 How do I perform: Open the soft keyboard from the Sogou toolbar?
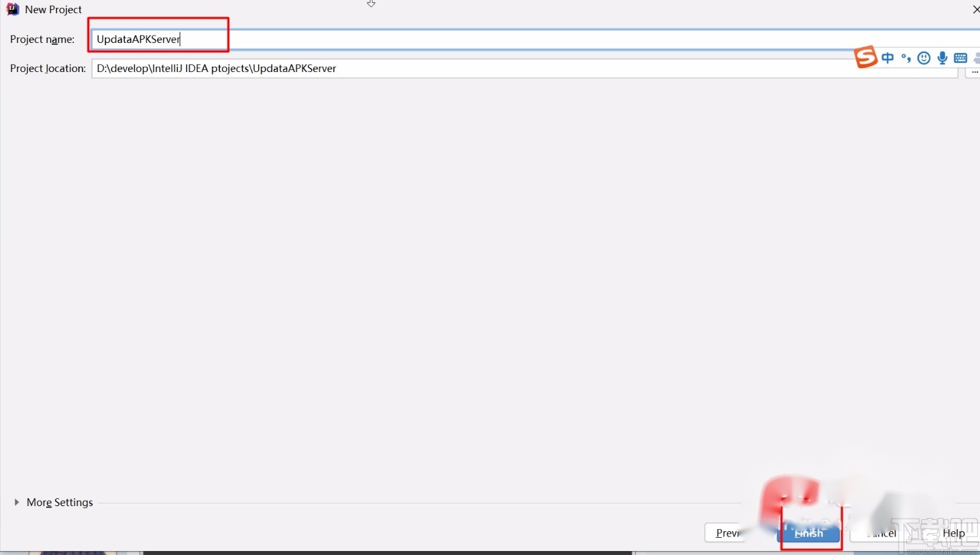(960, 58)
